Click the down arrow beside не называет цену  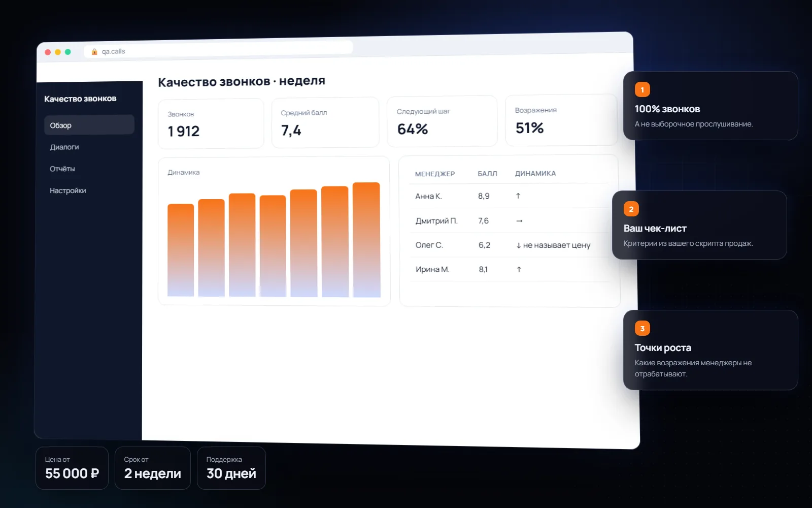click(x=518, y=245)
